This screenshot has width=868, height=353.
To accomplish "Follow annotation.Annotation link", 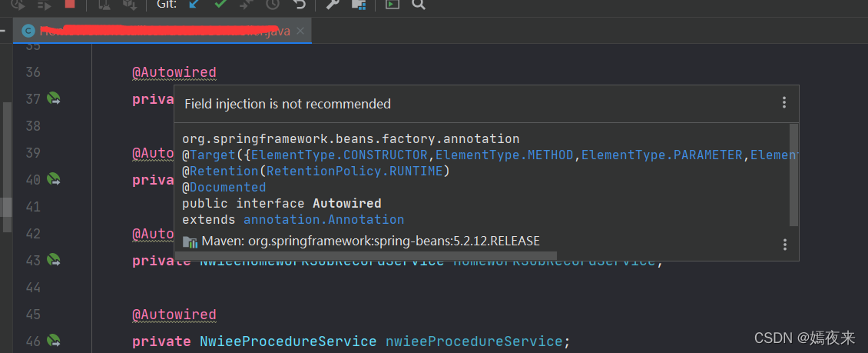I will (324, 219).
